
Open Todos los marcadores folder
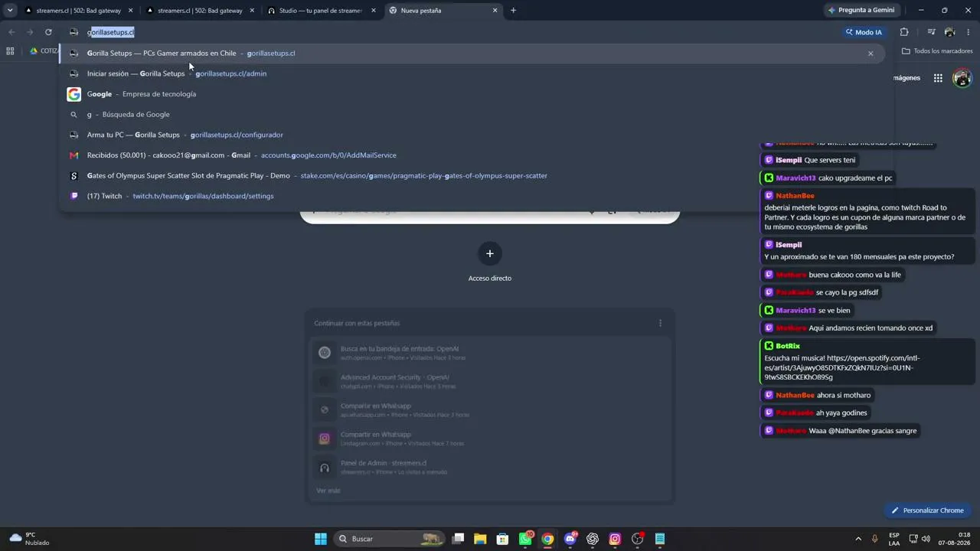[x=937, y=51]
